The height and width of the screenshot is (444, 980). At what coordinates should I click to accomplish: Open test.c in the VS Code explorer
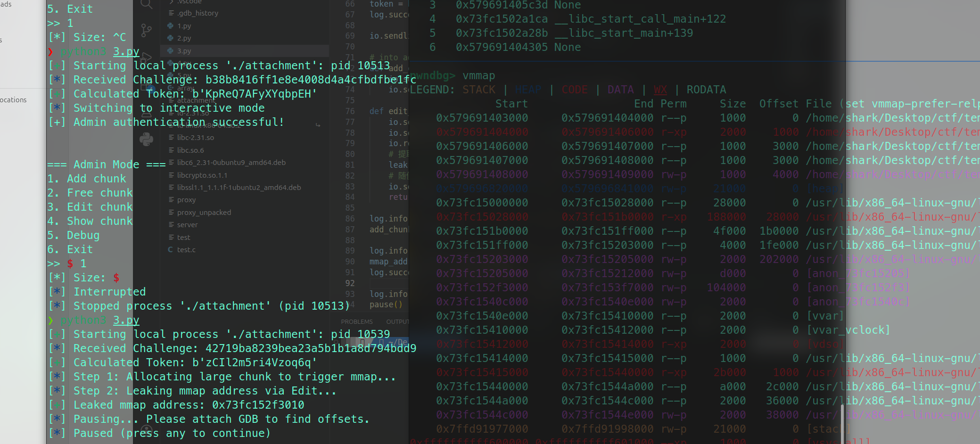186,250
